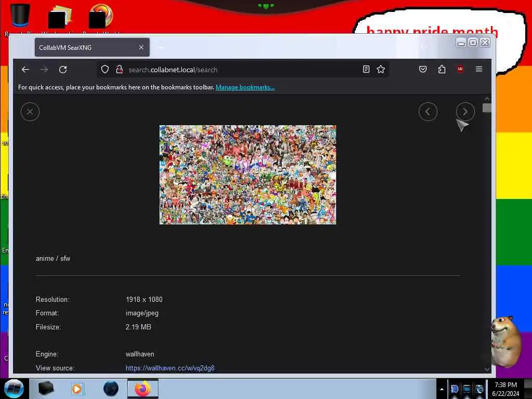Show the site connection padlock info

click(119, 70)
